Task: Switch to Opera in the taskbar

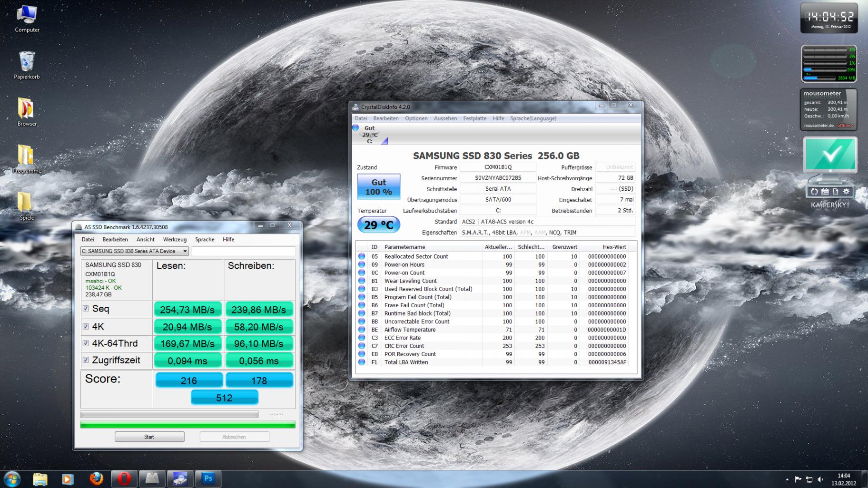Action: click(x=124, y=479)
